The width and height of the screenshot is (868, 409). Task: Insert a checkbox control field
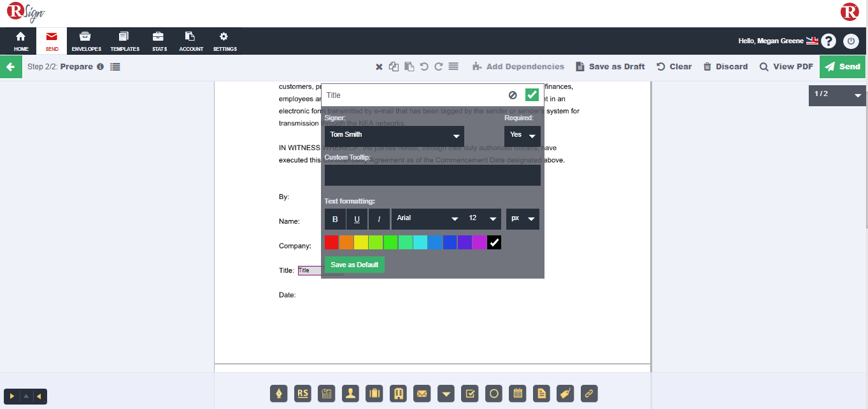(469, 394)
